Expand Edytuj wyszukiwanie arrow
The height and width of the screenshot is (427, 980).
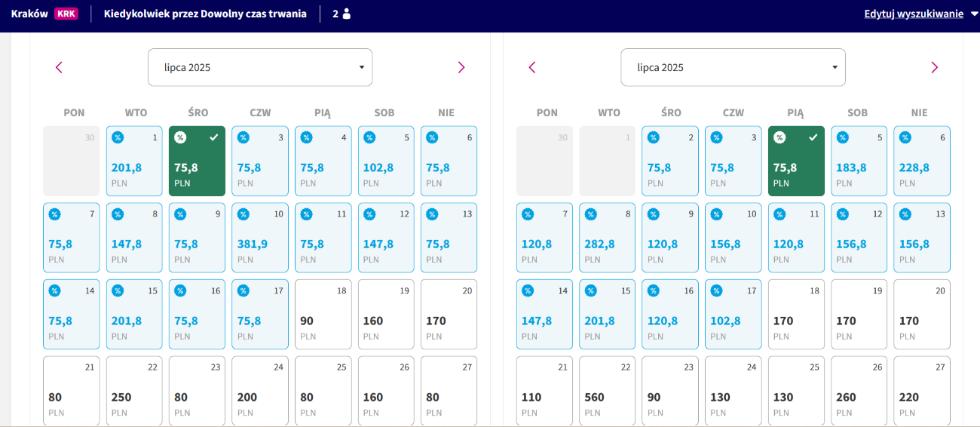974,14
